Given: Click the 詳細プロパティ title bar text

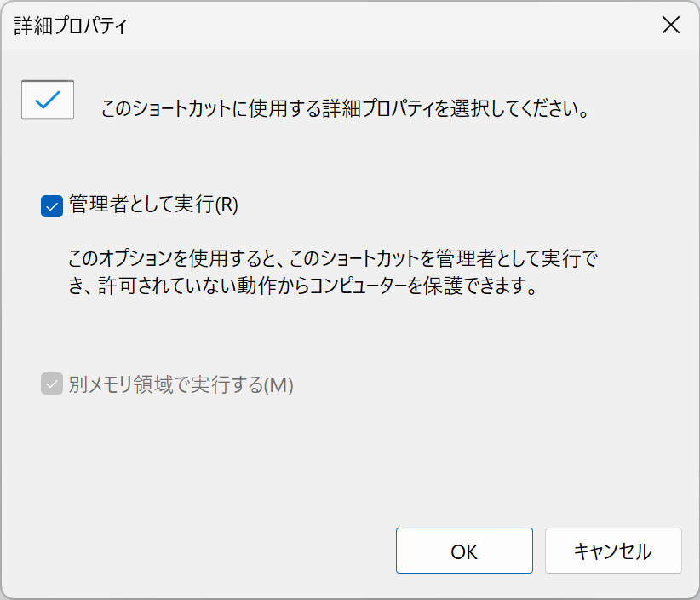Looking at the screenshot, I should click(71, 26).
